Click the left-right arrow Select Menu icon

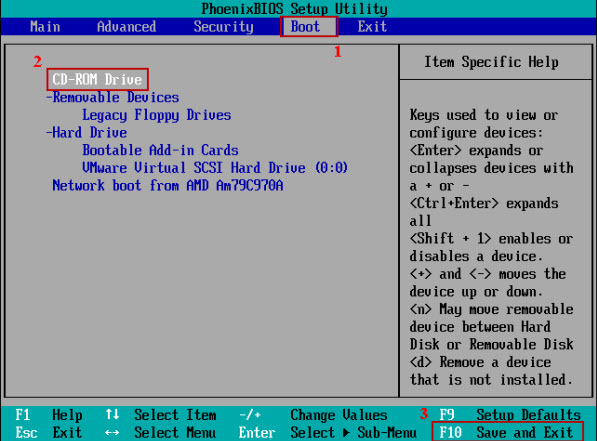112,433
